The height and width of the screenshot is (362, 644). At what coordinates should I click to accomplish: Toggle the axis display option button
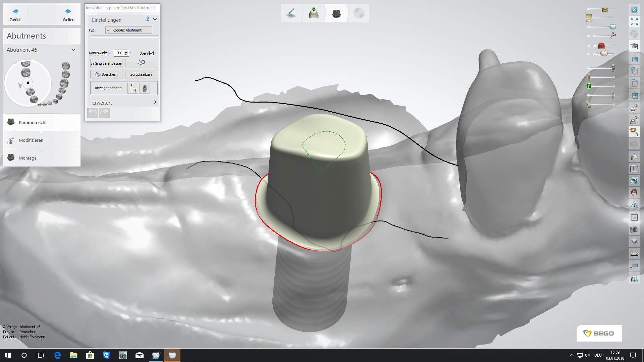click(133, 88)
